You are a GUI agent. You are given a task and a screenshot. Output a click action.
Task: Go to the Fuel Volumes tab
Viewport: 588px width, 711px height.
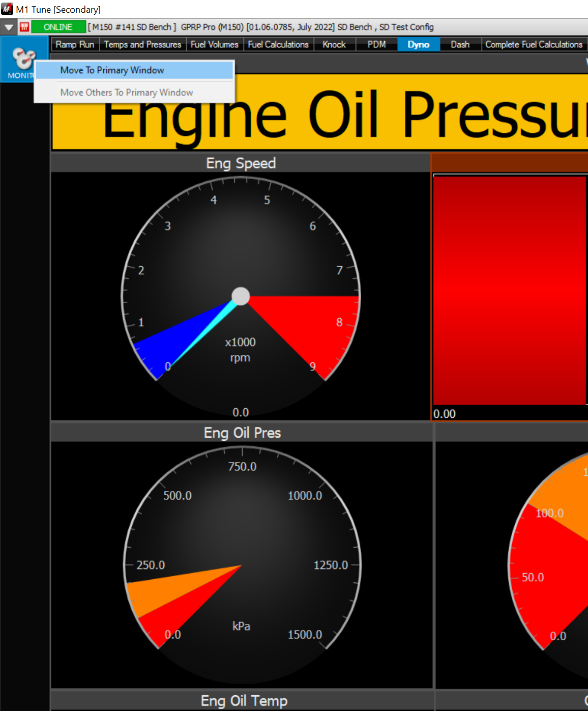coord(214,45)
